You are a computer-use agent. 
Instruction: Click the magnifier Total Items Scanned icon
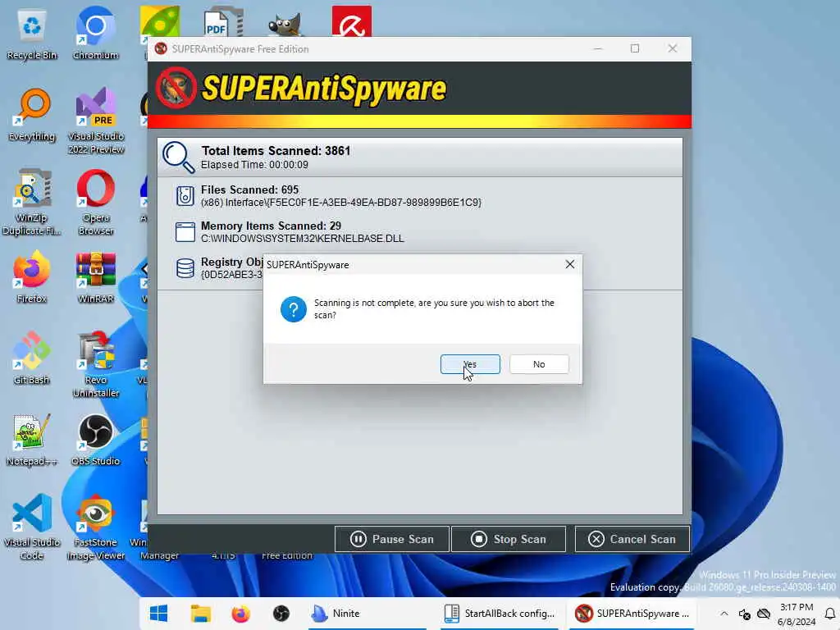click(178, 157)
